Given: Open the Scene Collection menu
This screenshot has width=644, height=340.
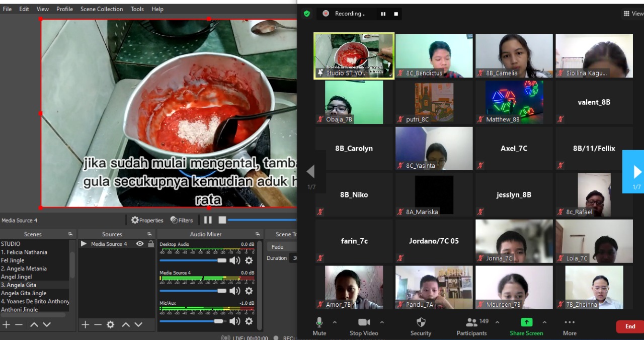Looking at the screenshot, I should [x=102, y=9].
